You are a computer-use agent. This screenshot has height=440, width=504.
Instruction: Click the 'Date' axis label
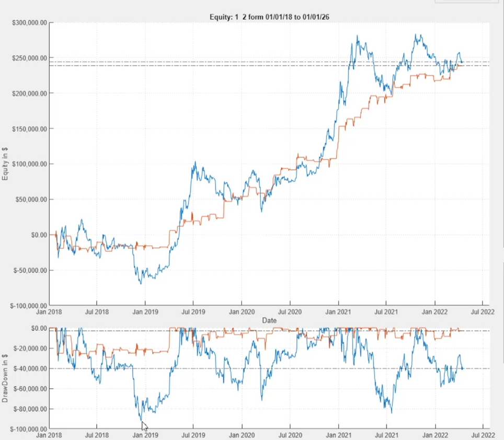pos(269,320)
